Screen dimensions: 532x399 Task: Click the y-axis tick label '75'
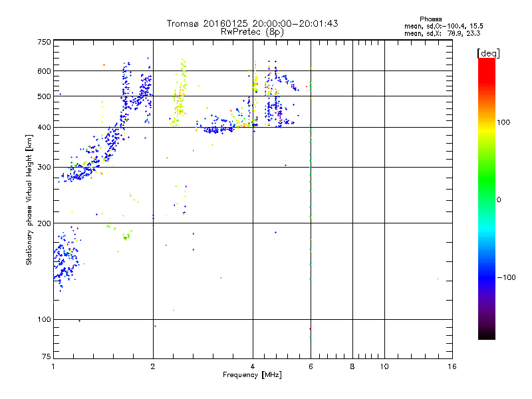tap(47, 356)
